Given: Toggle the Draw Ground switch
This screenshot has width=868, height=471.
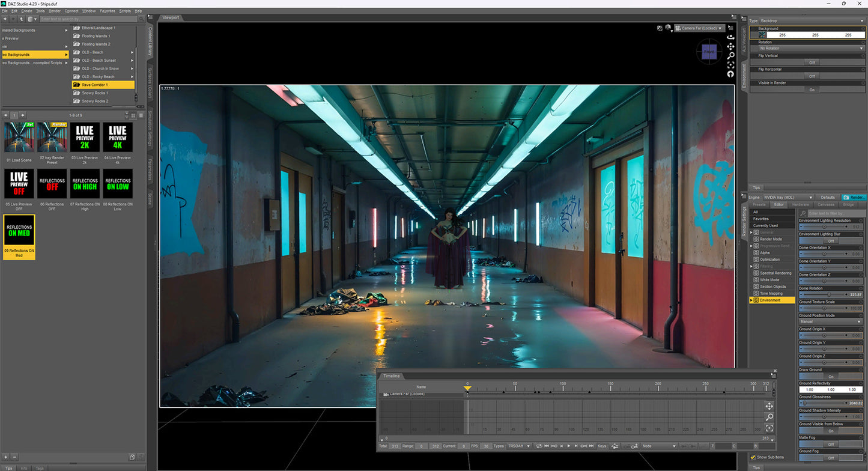Looking at the screenshot, I should (x=831, y=377).
